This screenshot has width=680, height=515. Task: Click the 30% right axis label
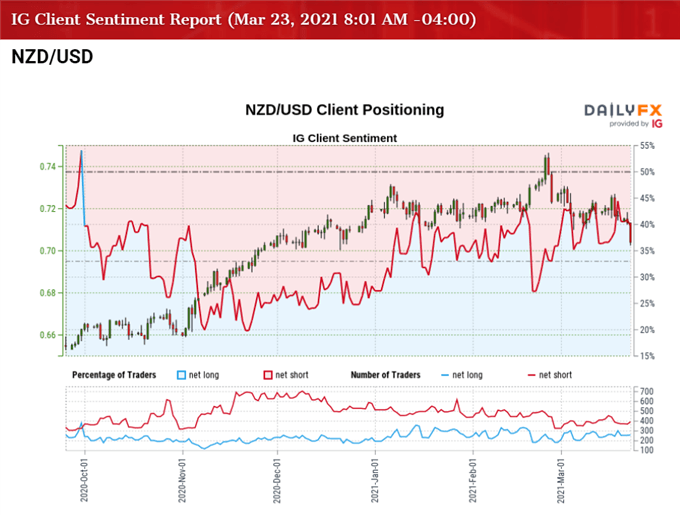pos(647,277)
